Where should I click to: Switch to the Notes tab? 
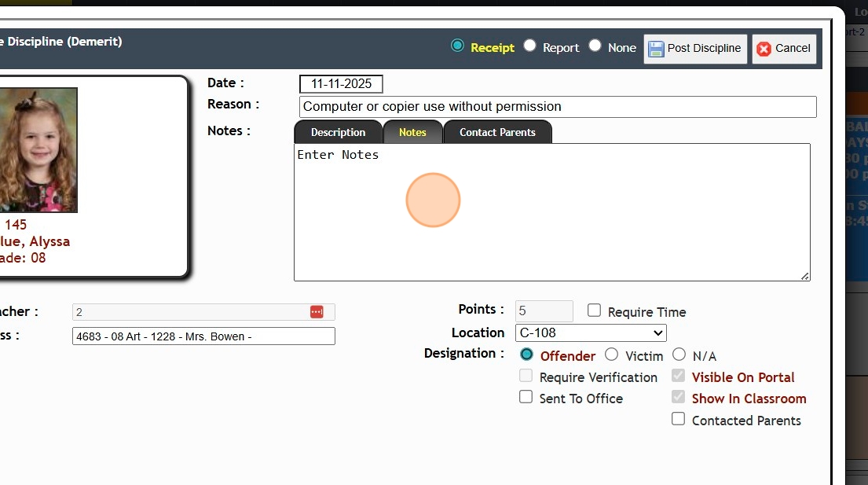(412, 132)
